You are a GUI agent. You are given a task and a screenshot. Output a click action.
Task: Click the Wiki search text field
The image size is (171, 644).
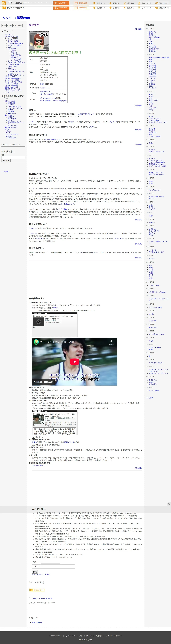click(13, 157)
